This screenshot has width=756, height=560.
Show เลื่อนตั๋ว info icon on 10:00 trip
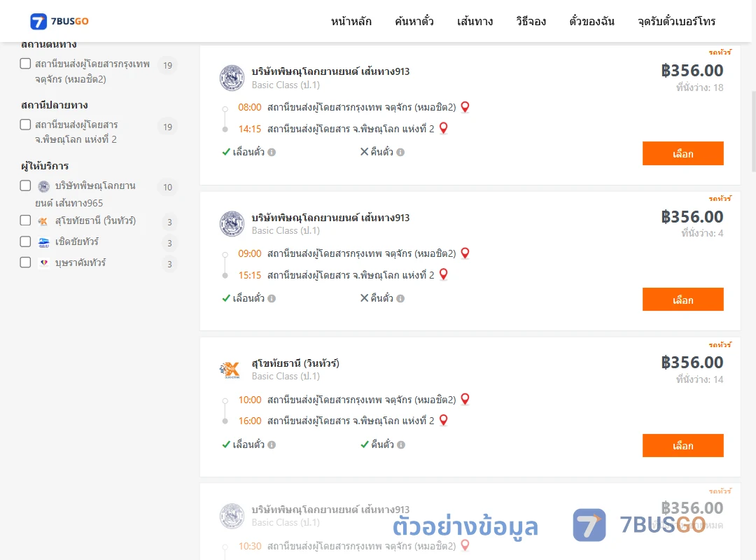(272, 444)
